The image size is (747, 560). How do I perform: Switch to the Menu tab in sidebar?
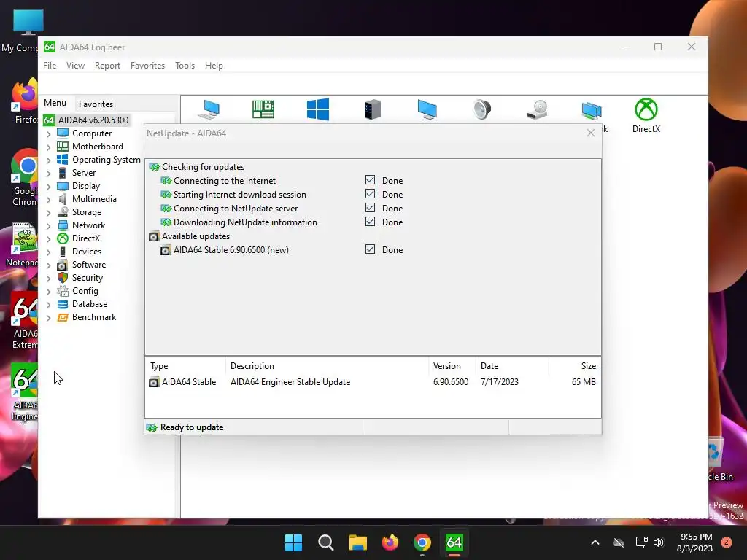(x=55, y=103)
